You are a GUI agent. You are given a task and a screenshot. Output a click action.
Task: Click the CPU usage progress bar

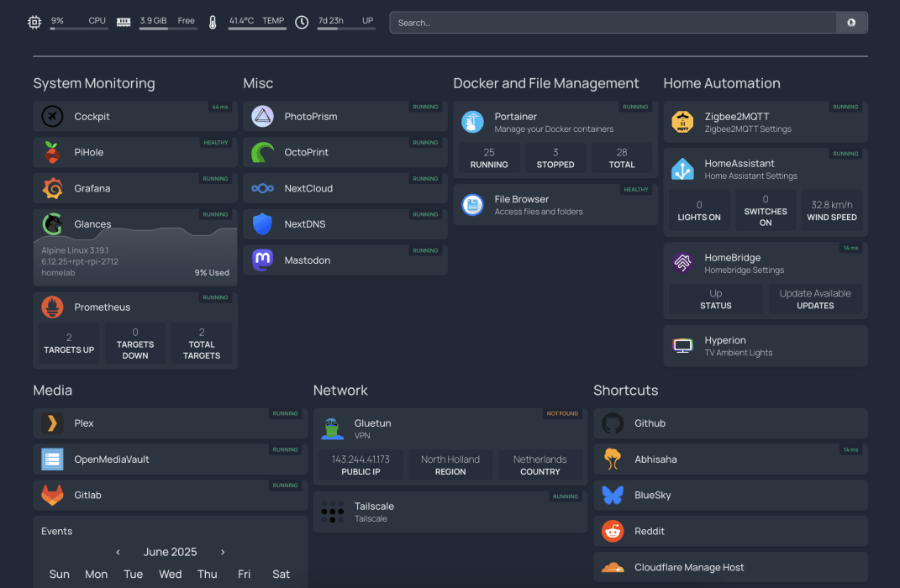click(x=79, y=29)
